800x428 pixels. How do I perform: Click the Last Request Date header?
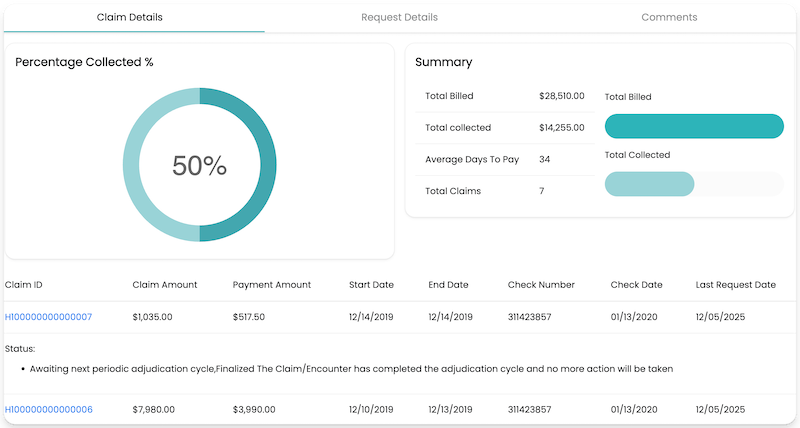736,285
